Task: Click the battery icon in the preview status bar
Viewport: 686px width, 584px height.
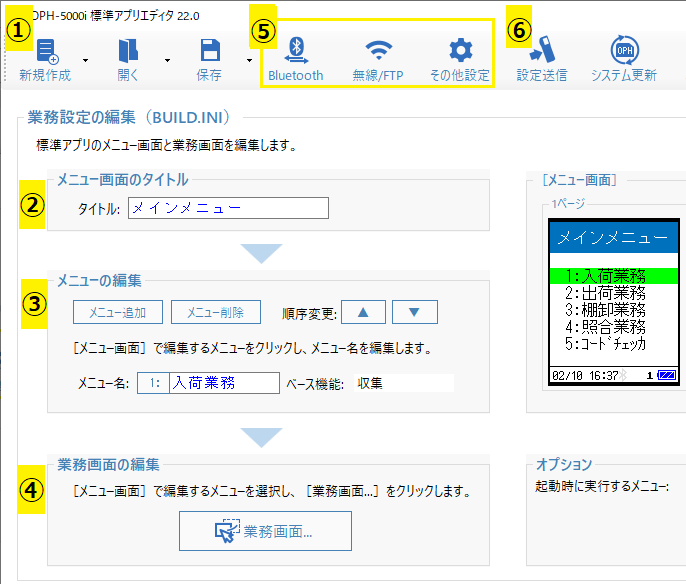Action: click(667, 375)
